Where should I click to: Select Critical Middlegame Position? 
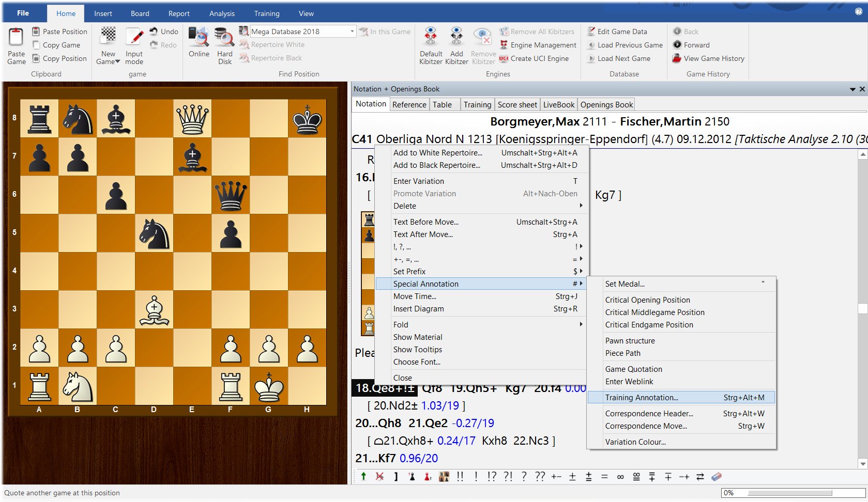tap(654, 312)
